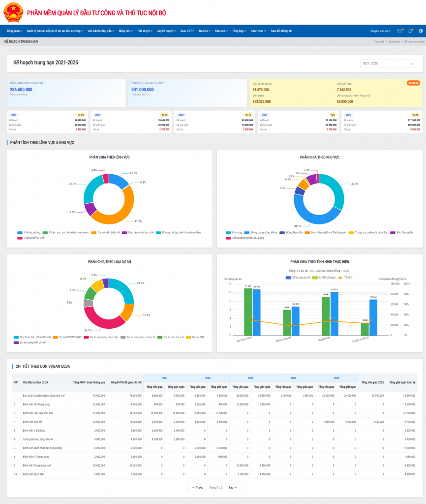This screenshot has height=504, width=426.
Task: Select 'Trao đổi thông tin' menu item
Action: coord(281,31)
